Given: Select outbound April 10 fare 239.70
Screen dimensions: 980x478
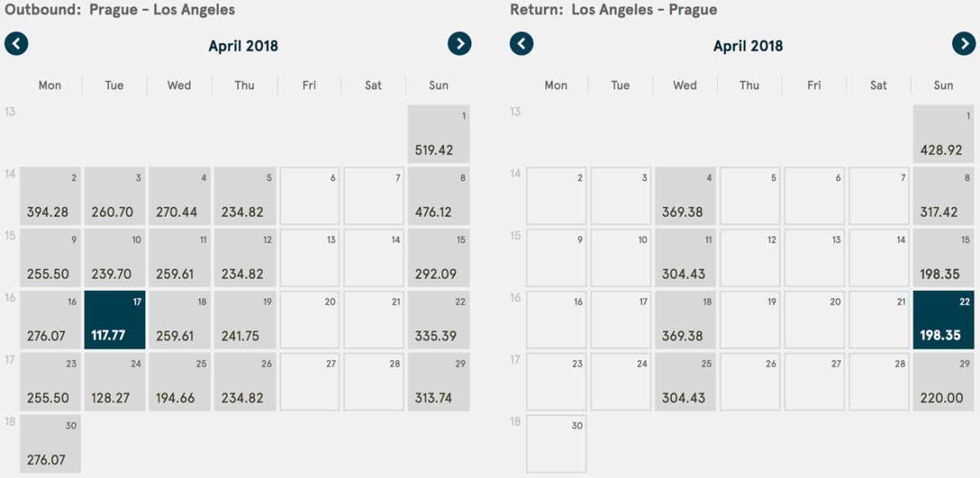Looking at the screenshot, I should (x=114, y=258).
